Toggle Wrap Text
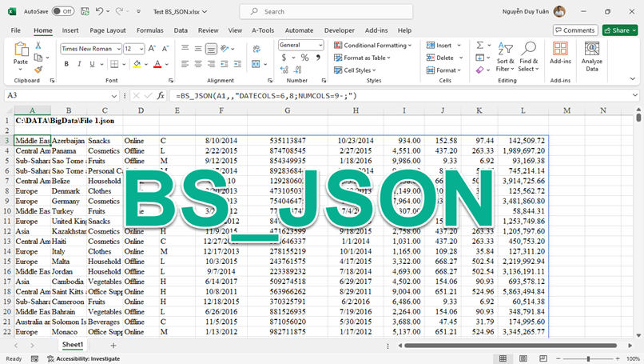644x364 pixels. [256, 49]
